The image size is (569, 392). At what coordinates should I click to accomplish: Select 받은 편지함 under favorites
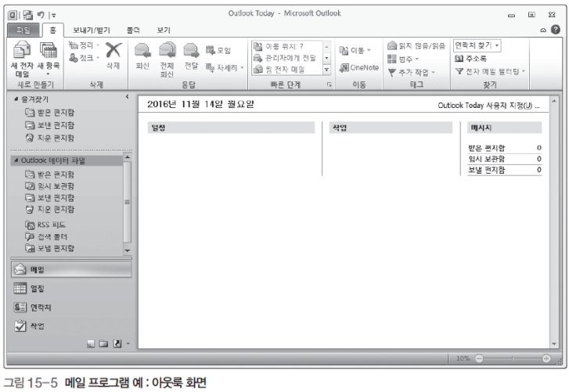(50, 113)
